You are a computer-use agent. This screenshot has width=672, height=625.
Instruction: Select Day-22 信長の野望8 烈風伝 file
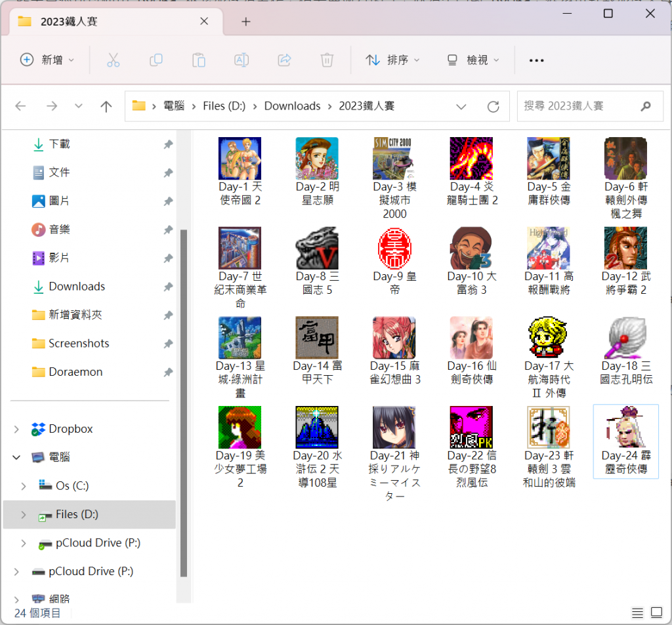(x=471, y=447)
